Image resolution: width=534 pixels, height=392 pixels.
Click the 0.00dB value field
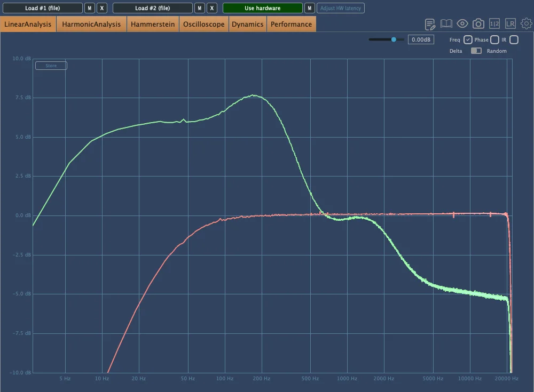click(x=421, y=40)
